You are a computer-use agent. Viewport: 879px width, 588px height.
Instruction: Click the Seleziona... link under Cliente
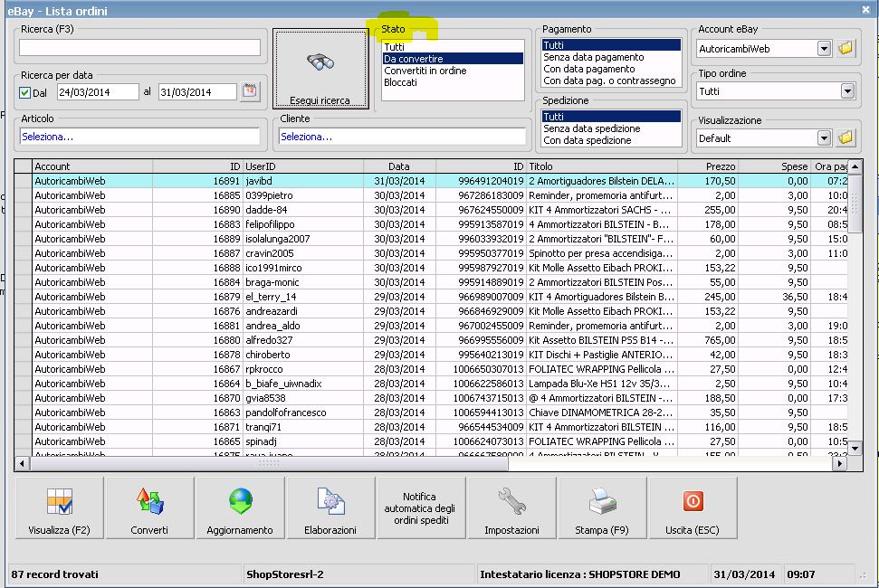tap(306, 137)
